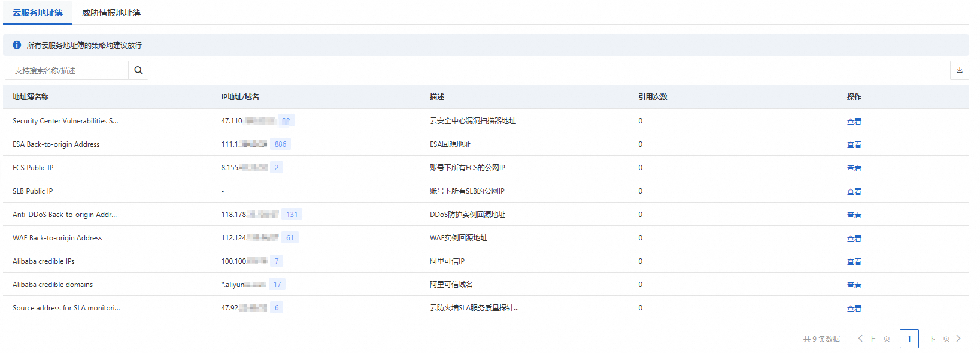Click the 地址簿名称 column header
Image resolution: width=980 pixels, height=353 pixels.
(31, 96)
